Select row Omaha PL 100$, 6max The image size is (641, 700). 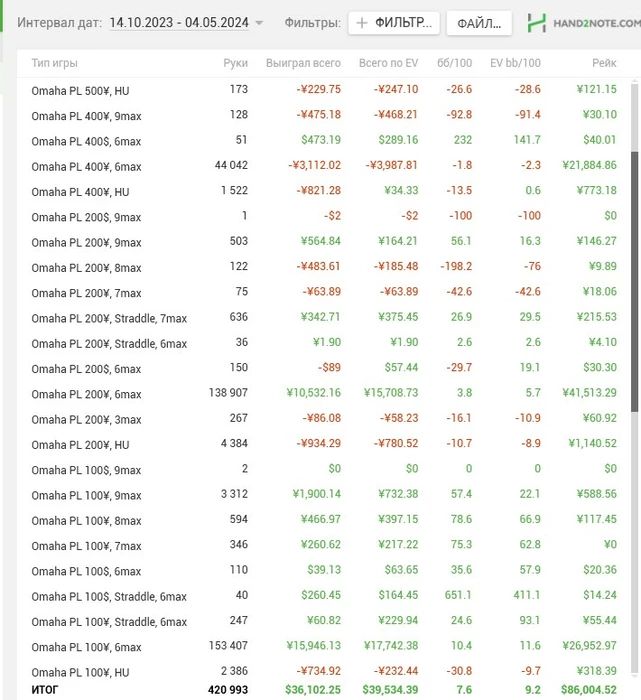pos(324,571)
